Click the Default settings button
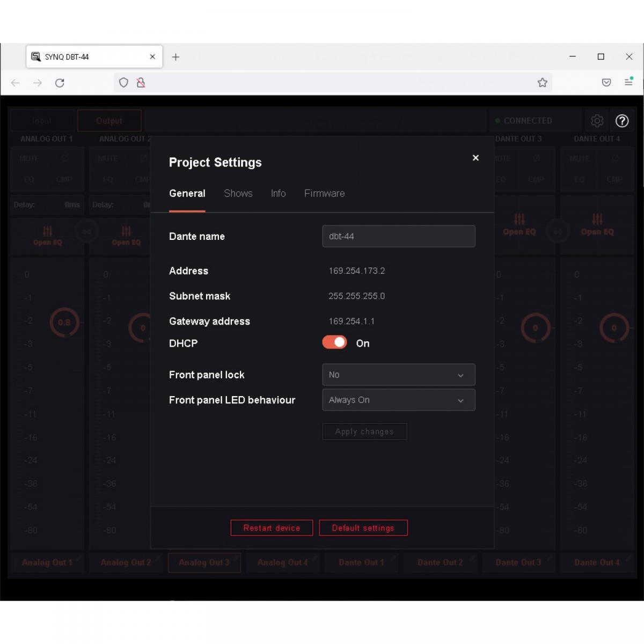Image resolution: width=644 pixels, height=644 pixels. [x=363, y=528]
